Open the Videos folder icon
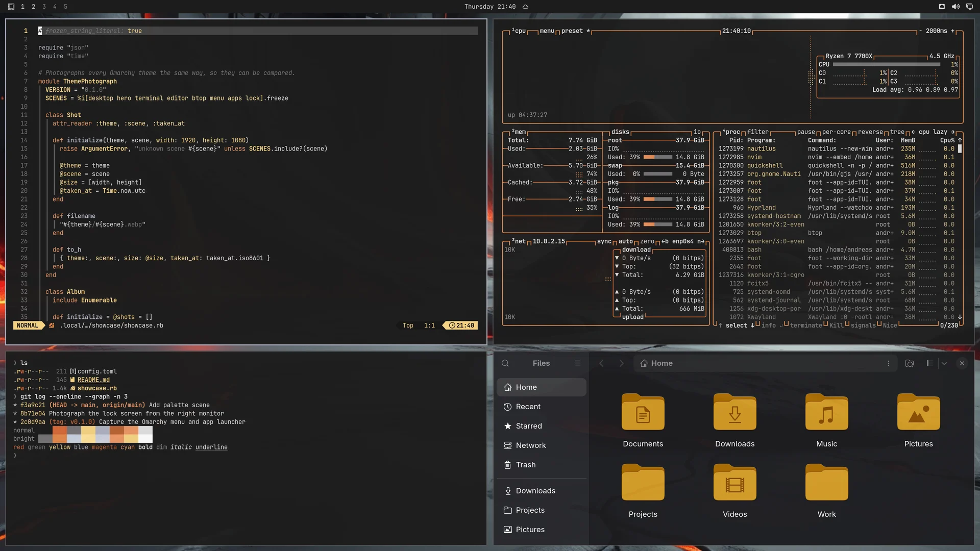This screenshot has height=551, width=980. click(x=734, y=483)
